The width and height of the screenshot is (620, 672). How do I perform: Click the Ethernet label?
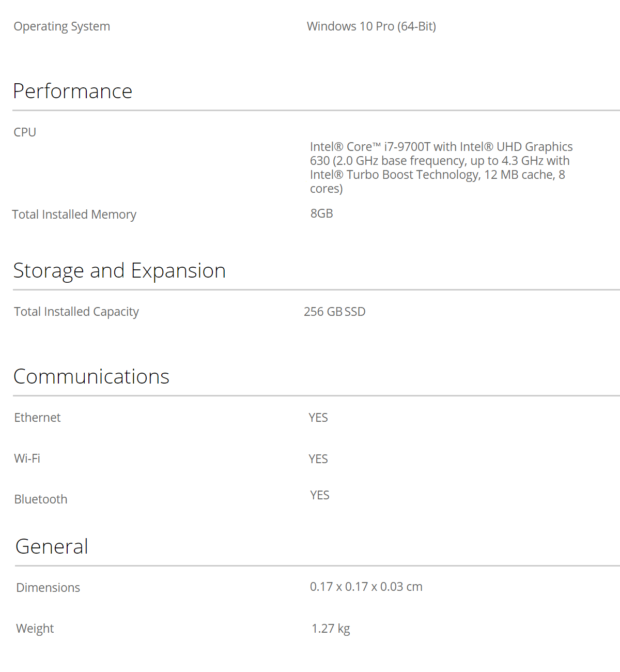tap(37, 418)
